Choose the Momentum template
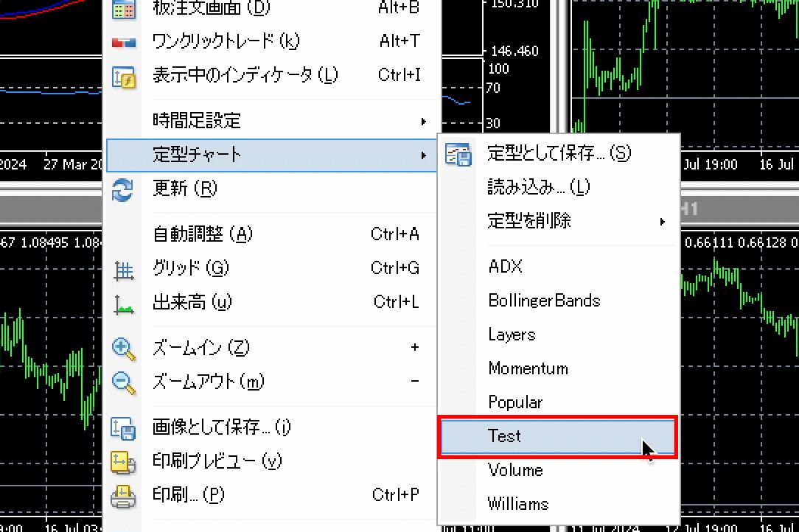799x532 pixels. (x=528, y=368)
